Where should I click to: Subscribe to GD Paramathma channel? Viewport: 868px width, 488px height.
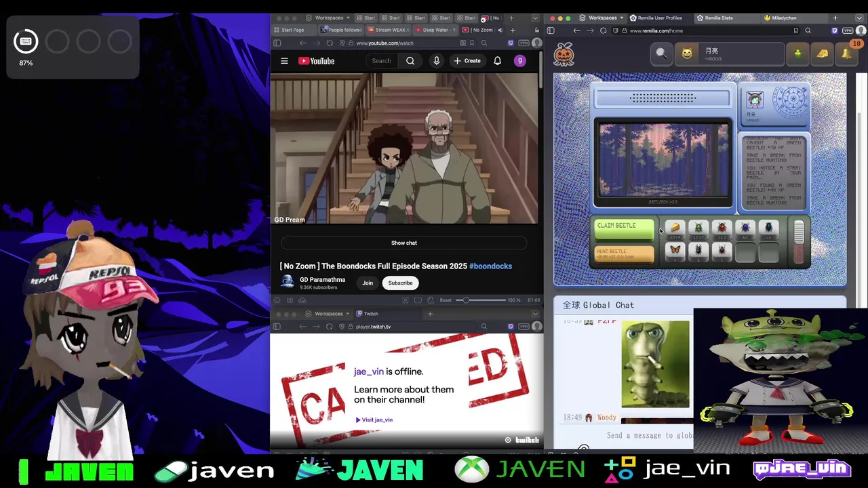pyautogui.click(x=400, y=283)
